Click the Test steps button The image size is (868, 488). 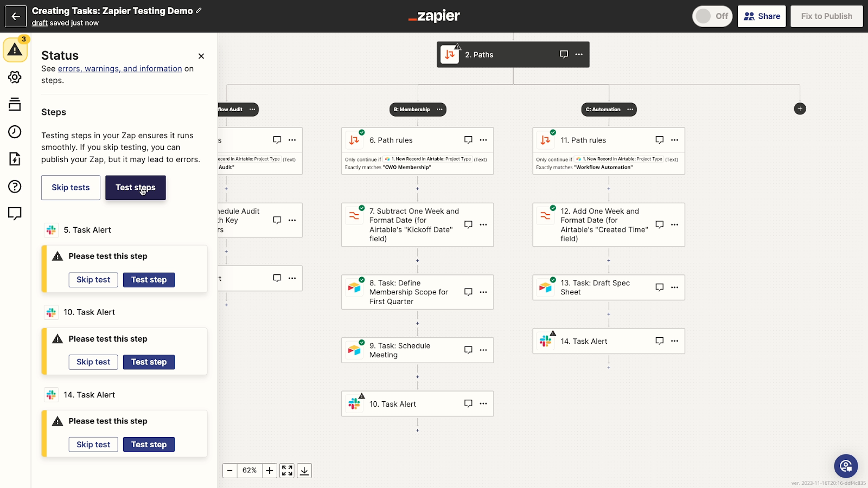pos(136,188)
